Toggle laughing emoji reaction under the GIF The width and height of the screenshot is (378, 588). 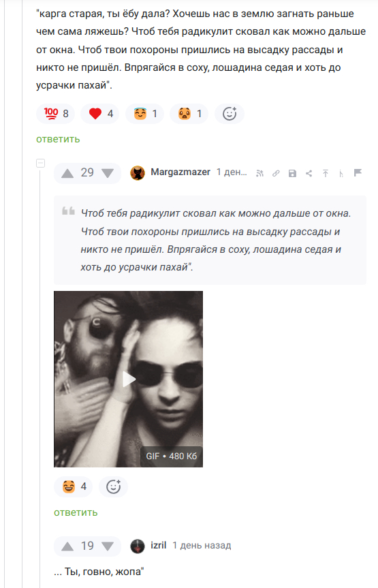pyautogui.click(x=73, y=486)
